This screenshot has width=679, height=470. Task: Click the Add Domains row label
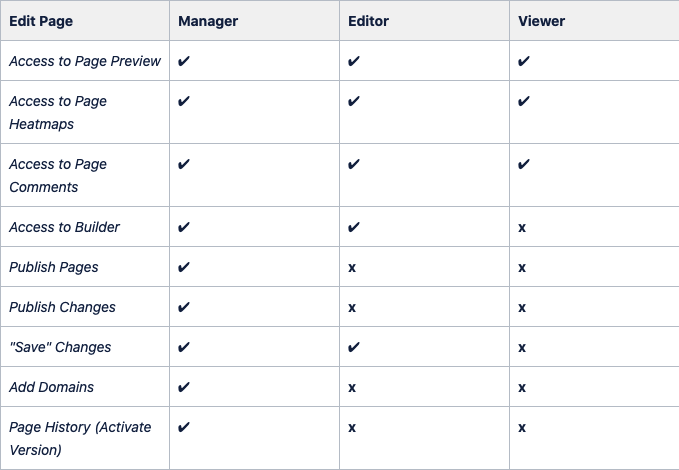pos(52,387)
